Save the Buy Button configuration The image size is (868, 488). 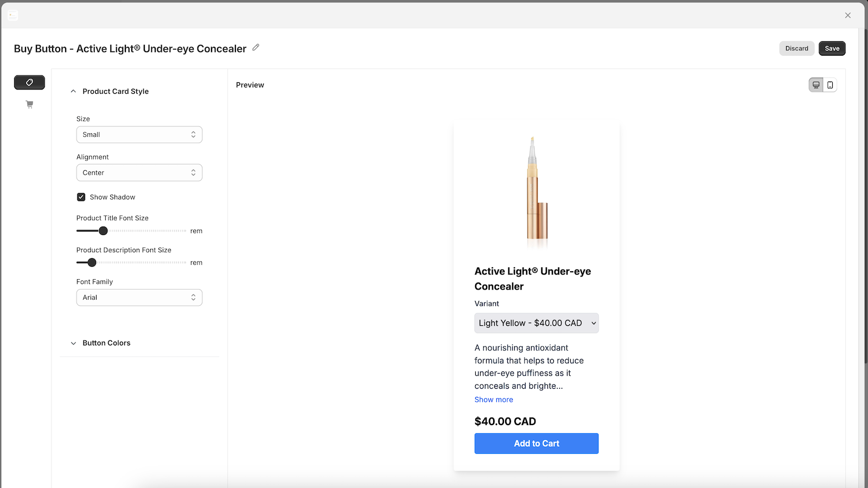point(832,48)
